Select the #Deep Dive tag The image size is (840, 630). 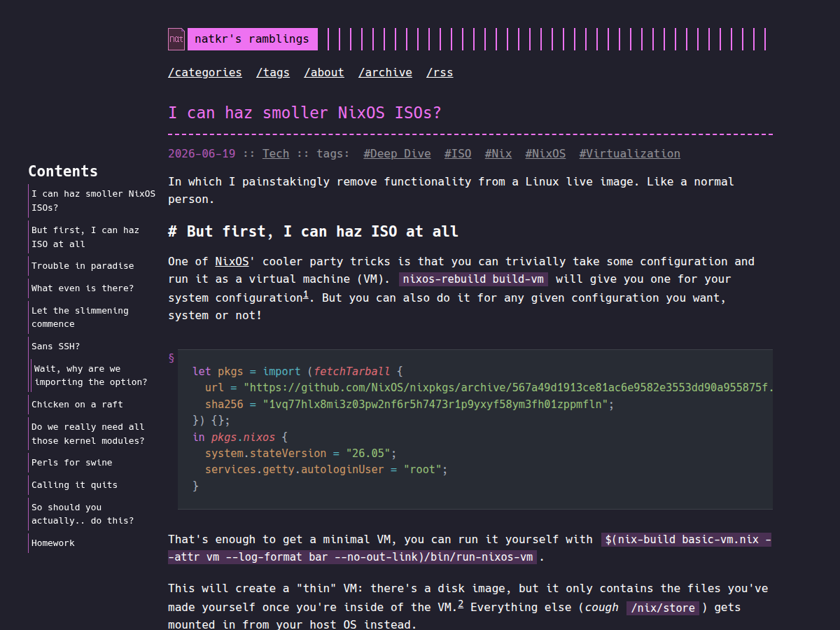click(397, 154)
